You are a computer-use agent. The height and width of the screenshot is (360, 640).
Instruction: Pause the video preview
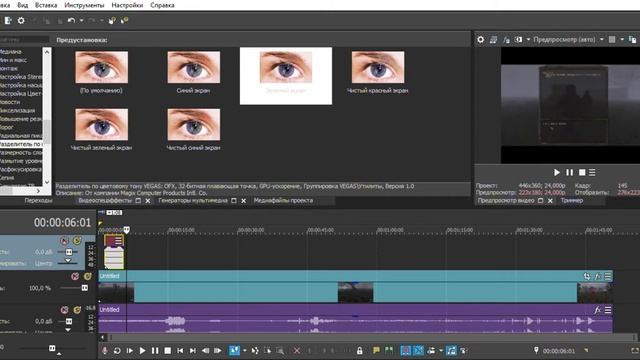point(569,173)
